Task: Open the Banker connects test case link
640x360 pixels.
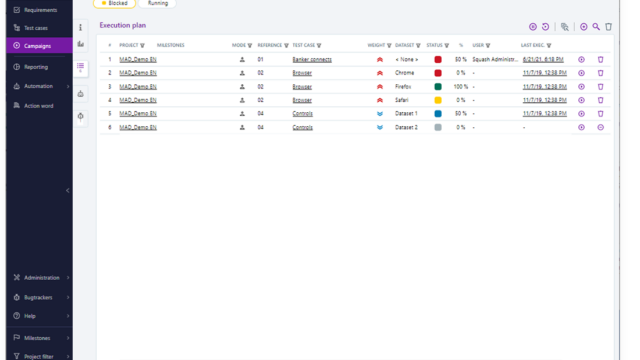Action: coord(312,60)
